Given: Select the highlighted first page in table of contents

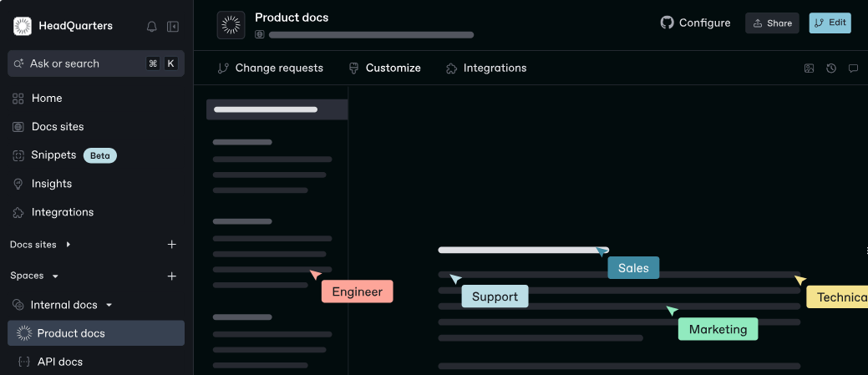Looking at the screenshot, I should coord(277,109).
